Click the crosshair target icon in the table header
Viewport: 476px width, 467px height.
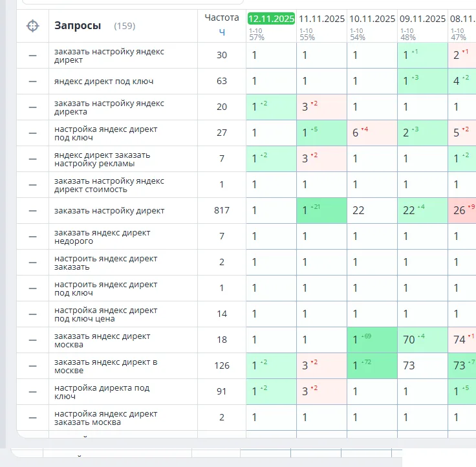(33, 26)
